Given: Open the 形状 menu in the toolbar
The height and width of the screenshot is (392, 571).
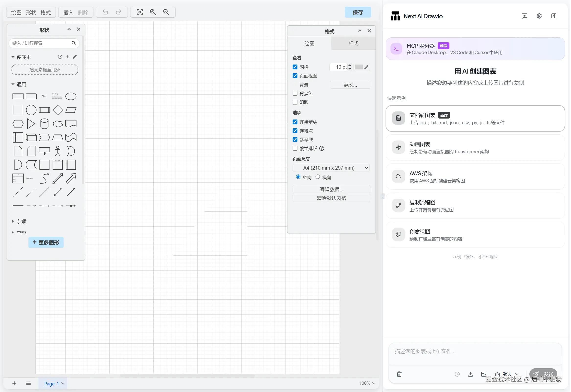Looking at the screenshot, I should [x=31, y=12].
